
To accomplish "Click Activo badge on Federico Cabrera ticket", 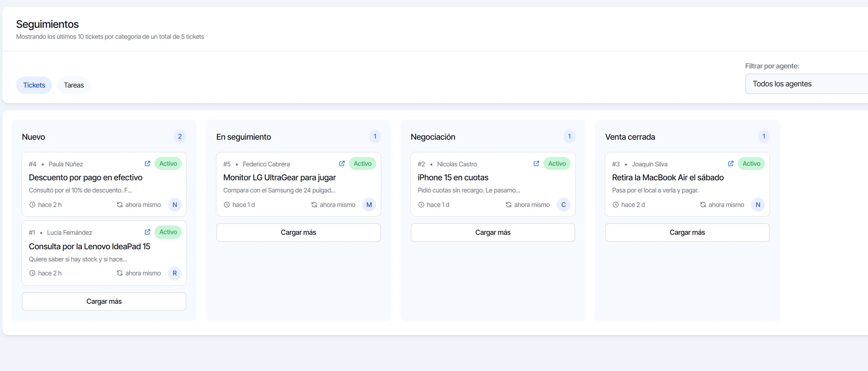I will [x=363, y=164].
